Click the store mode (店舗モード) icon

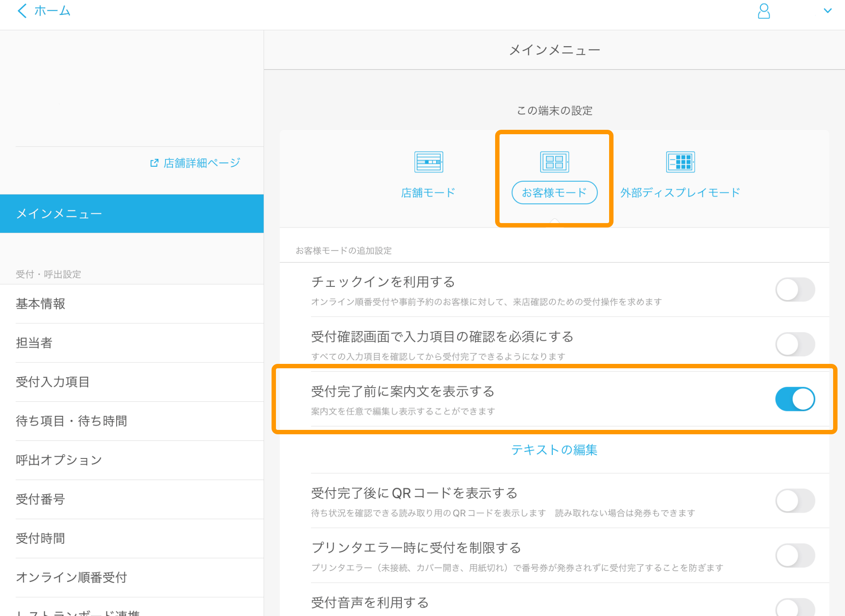tap(428, 162)
